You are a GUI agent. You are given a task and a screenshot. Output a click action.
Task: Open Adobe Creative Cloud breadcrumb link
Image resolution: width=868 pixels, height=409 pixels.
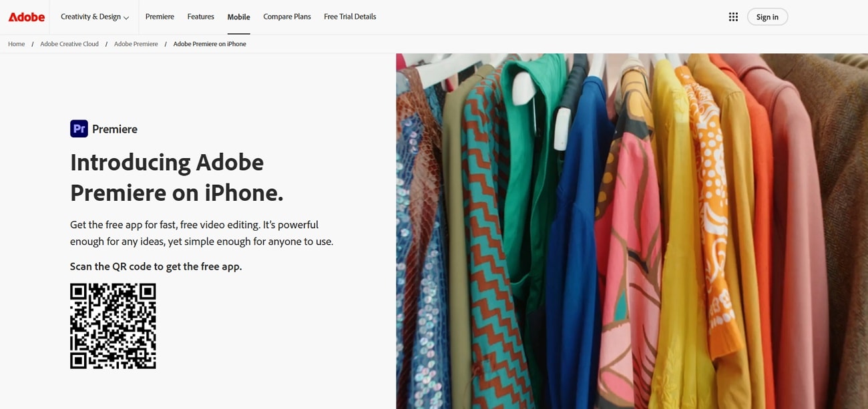pos(69,44)
